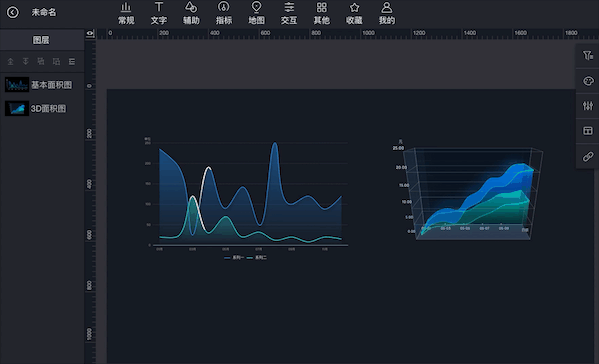Bring layer to top icon
Image resolution: width=599 pixels, height=364 pixels.
(10, 61)
